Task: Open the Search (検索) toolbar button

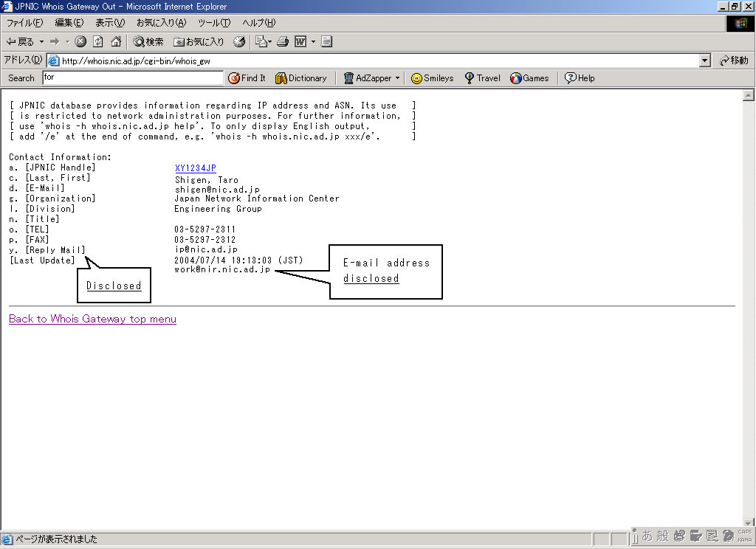Action: click(x=148, y=42)
